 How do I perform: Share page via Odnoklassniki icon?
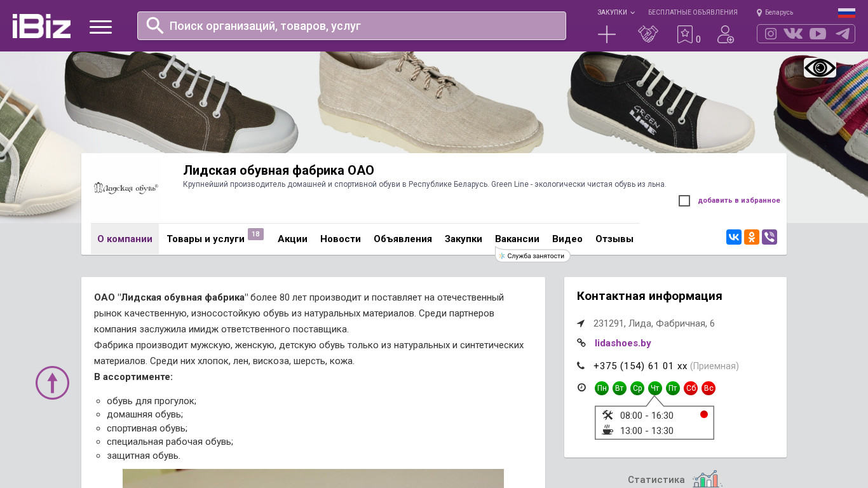[x=752, y=237]
